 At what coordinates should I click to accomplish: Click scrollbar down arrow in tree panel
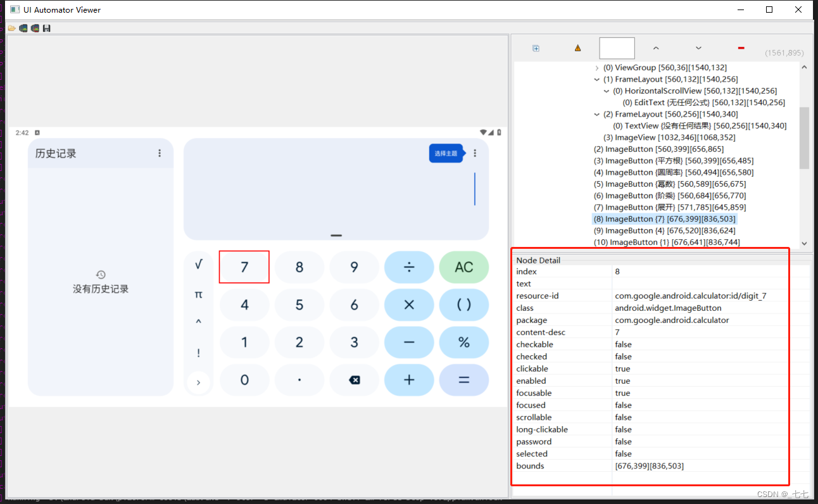point(804,243)
